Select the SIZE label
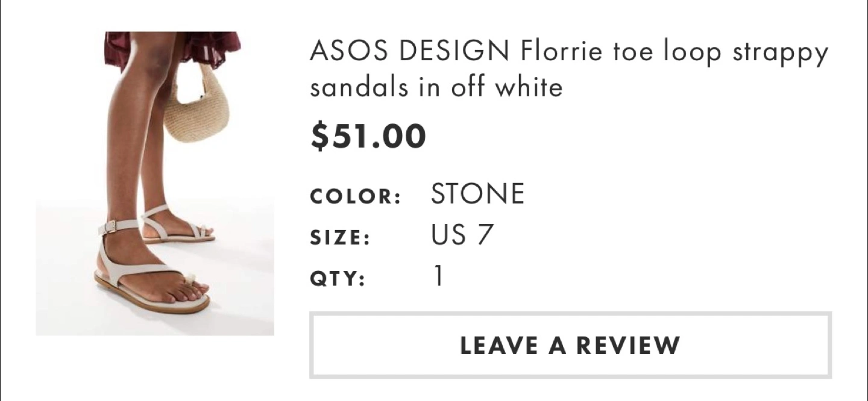This screenshot has width=868, height=401. tap(340, 238)
